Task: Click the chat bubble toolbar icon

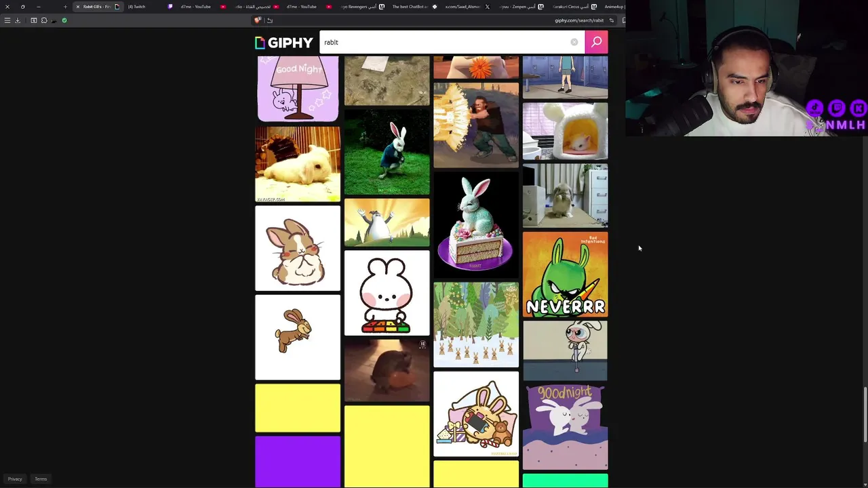Action: pyautogui.click(x=44, y=20)
